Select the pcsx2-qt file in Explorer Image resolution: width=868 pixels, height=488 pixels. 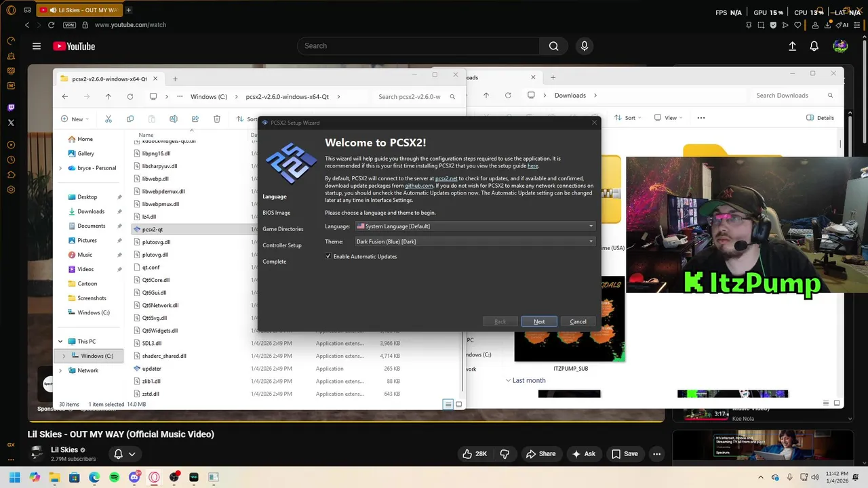point(153,229)
